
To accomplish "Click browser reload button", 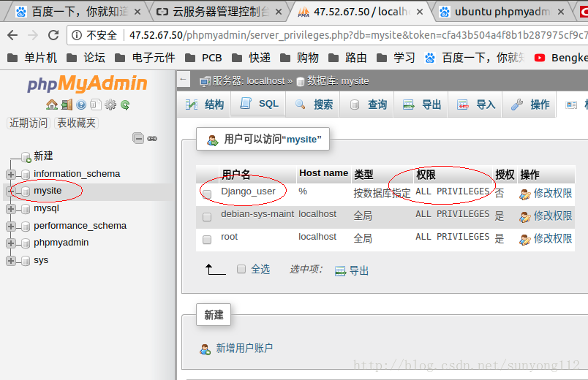I will (53, 35).
